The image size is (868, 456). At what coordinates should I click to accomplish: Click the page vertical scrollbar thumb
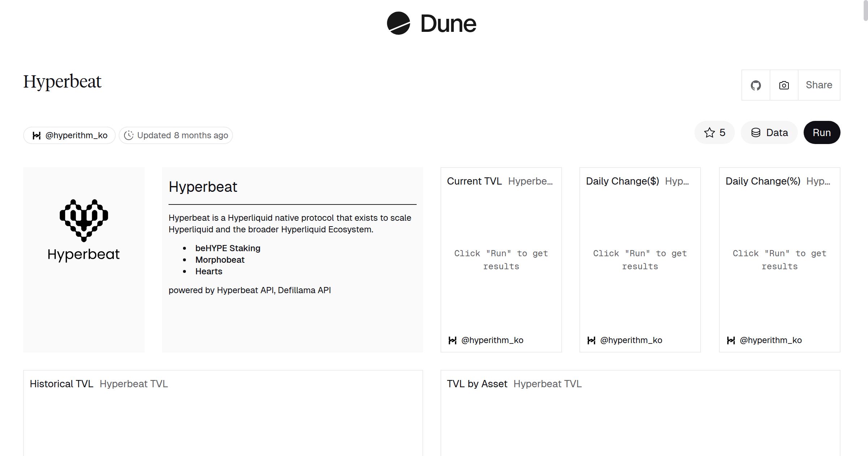[865, 11]
